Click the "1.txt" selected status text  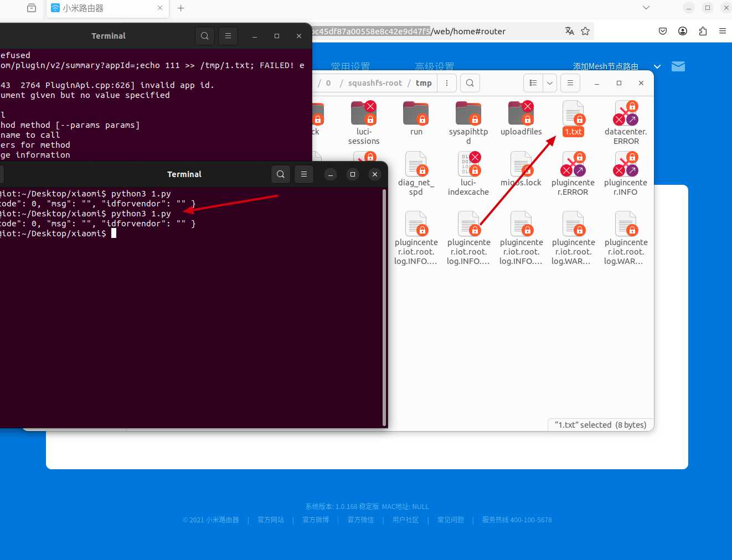pos(601,425)
